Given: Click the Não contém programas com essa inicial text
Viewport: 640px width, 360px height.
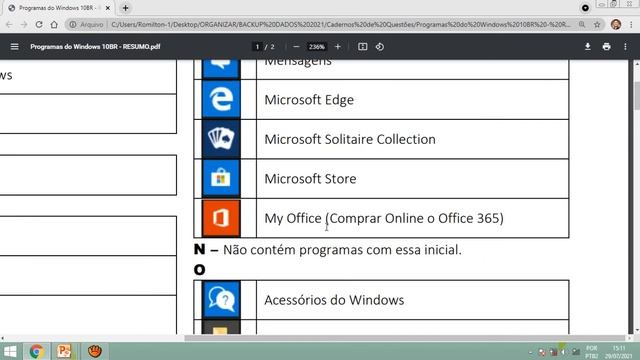Looking at the screenshot, I should point(342,250).
